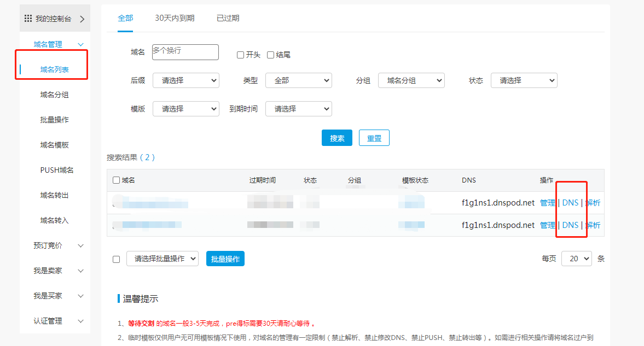Click the 重置 button

(374, 138)
